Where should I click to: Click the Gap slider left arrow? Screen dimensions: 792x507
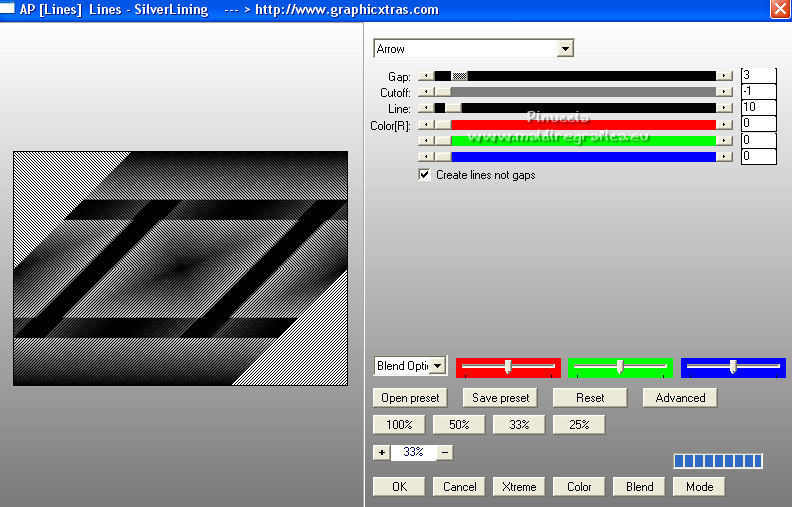pos(426,76)
